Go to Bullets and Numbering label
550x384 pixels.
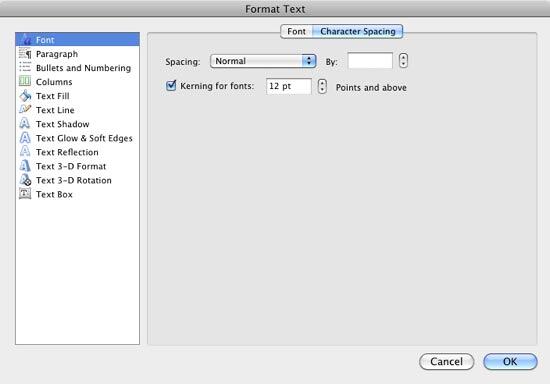83,68
